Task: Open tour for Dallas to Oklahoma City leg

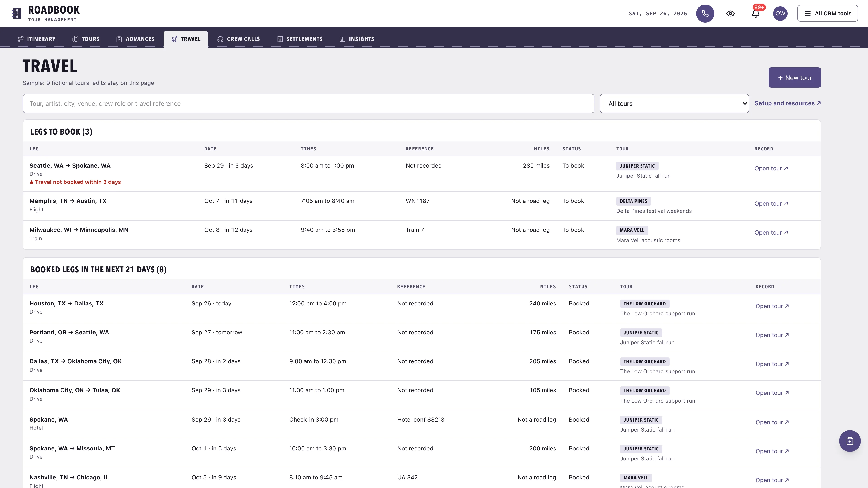Action: [x=772, y=364]
